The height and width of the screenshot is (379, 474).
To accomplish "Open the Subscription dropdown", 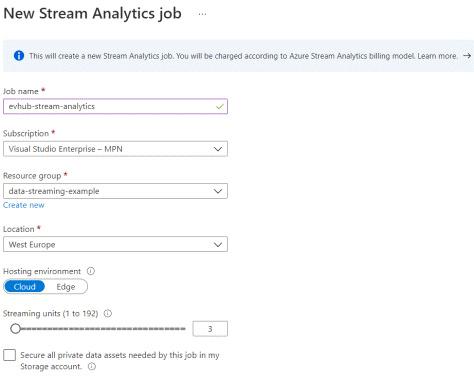I will tap(115, 149).
